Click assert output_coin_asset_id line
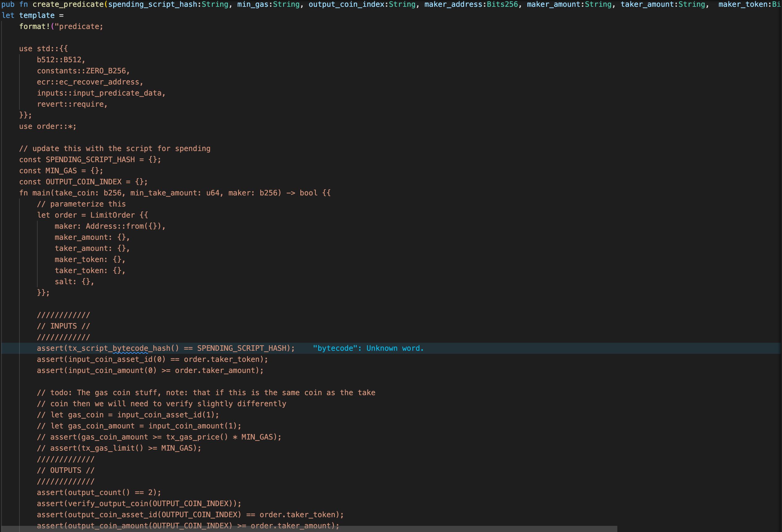Viewport: 782px width, 532px height. [191, 515]
